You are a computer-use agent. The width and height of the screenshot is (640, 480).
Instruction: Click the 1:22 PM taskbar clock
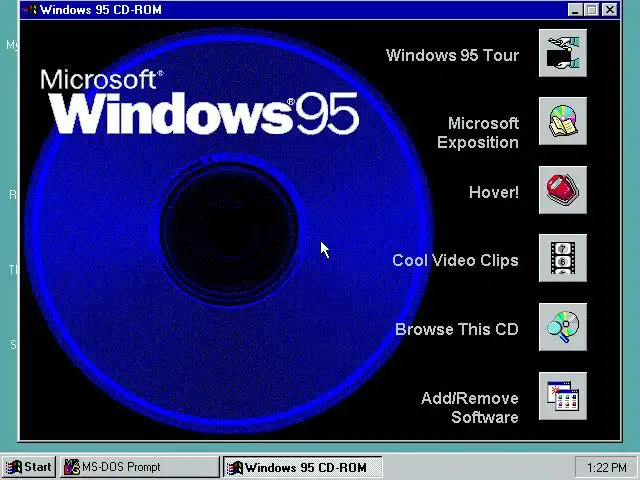(x=606, y=467)
